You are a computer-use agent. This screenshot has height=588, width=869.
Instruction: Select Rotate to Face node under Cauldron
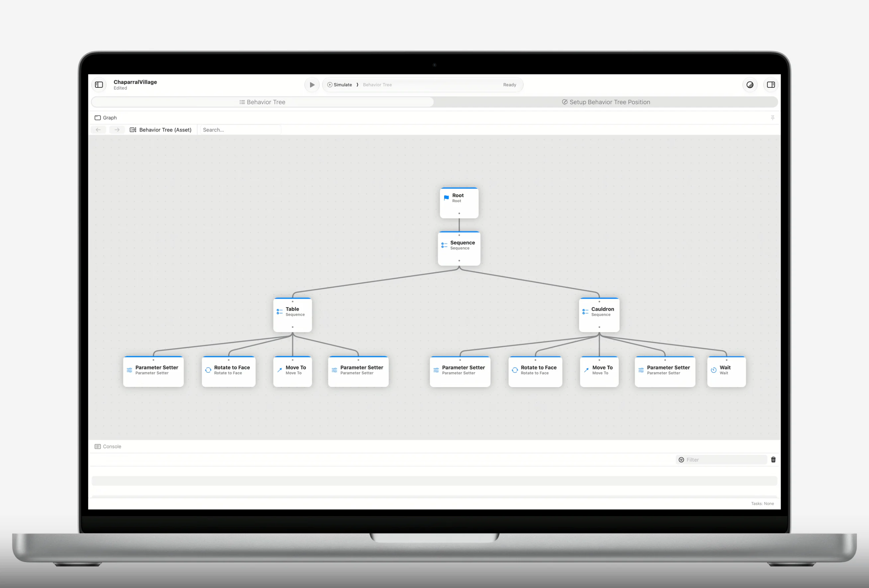[x=535, y=371]
